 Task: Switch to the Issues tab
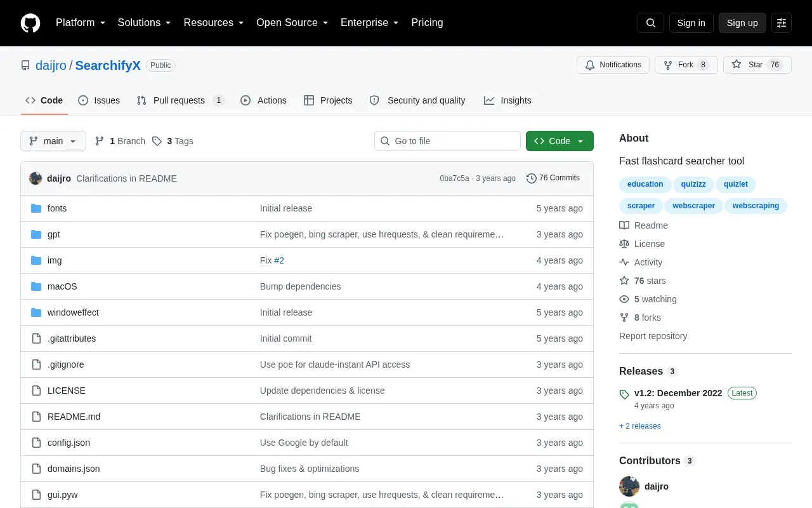(99, 100)
